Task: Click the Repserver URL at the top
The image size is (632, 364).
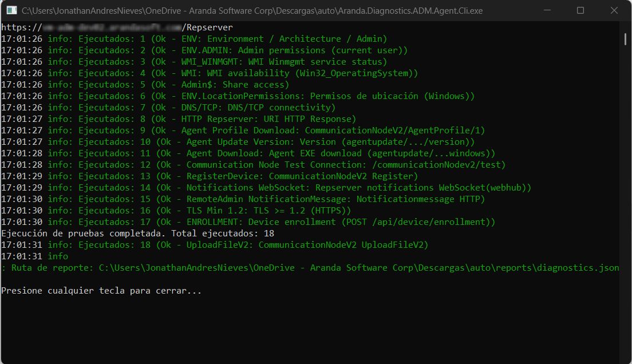Action: [117, 27]
